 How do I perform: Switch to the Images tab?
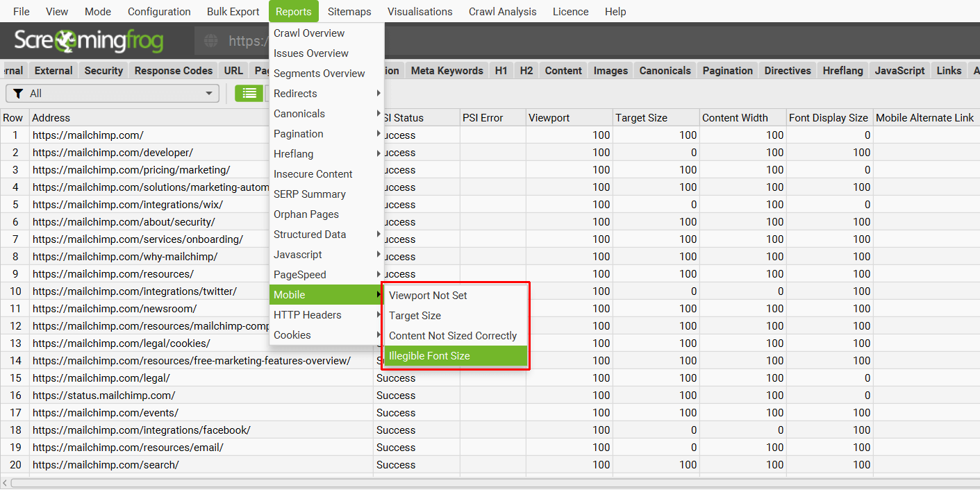click(x=611, y=71)
